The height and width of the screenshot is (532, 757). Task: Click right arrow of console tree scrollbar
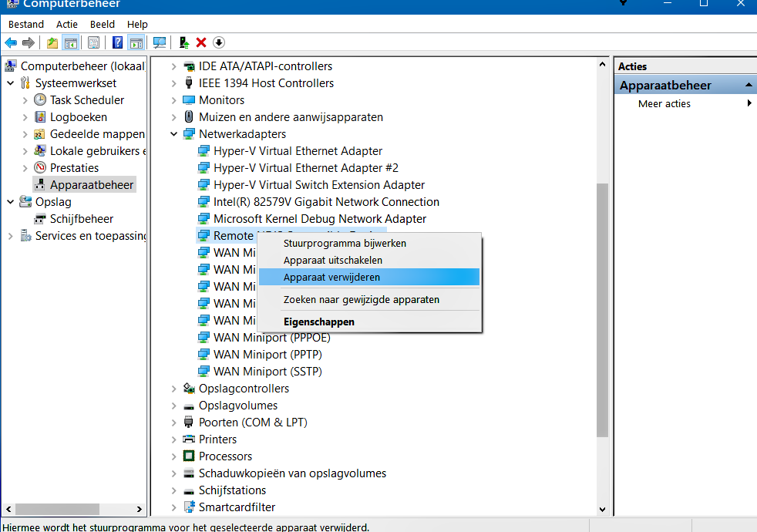pos(139,509)
